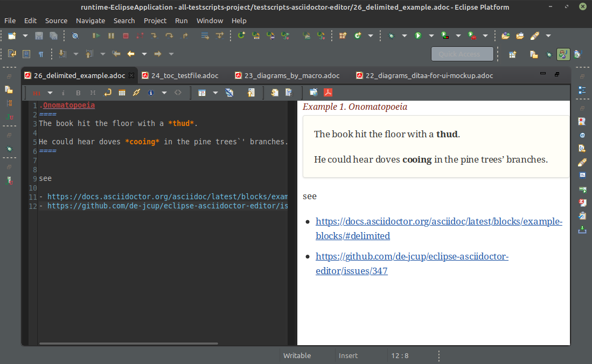This screenshot has height=364, width=592.
Task: Open the New wizard dropdown arrow
Action: pyautogui.click(x=25, y=36)
